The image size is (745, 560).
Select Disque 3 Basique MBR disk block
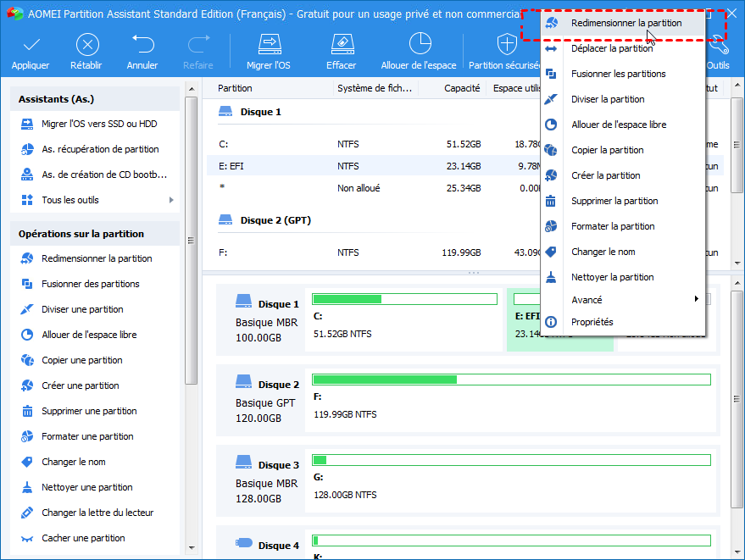pos(260,480)
